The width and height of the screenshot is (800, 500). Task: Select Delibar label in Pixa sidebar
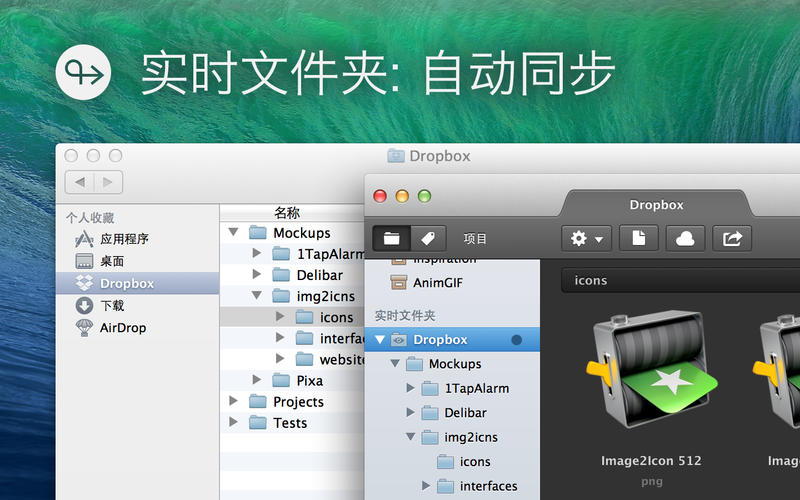click(x=465, y=412)
